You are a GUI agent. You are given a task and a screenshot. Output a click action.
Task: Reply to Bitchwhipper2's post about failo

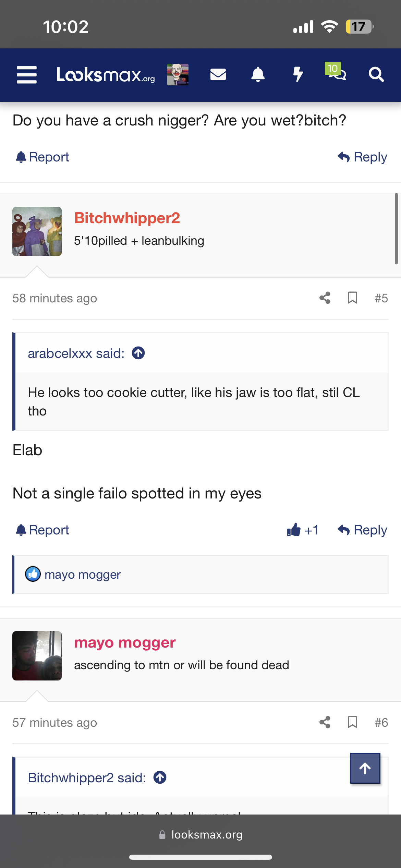pos(363,530)
